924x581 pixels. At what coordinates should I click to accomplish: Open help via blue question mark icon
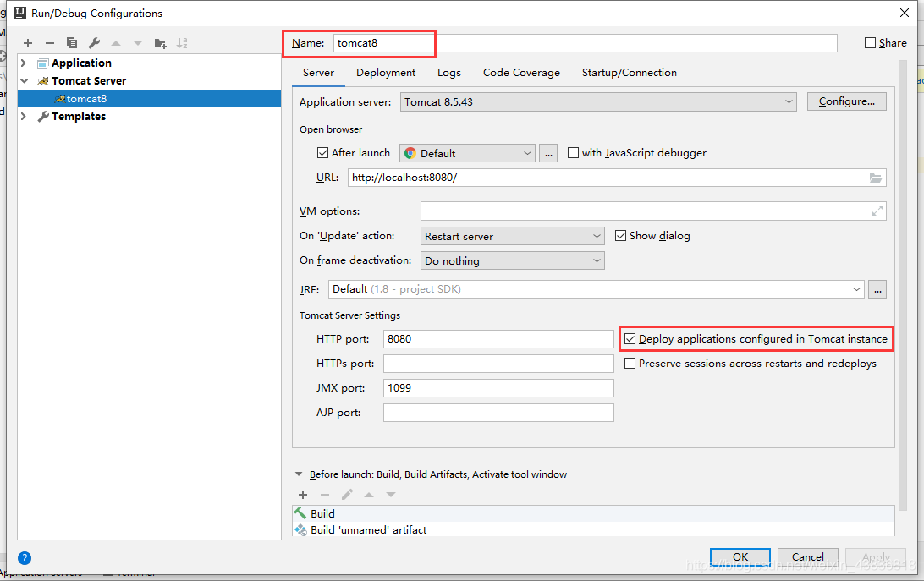click(x=25, y=558)
